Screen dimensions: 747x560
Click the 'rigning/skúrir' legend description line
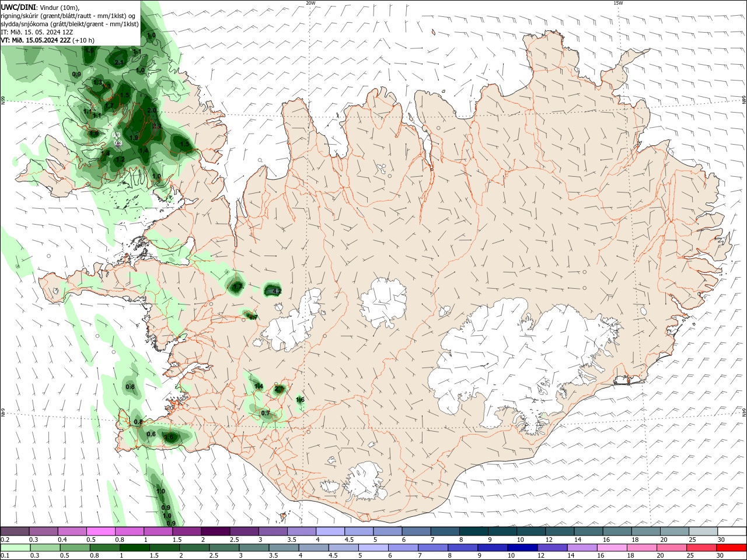click(x=68, y=16)
